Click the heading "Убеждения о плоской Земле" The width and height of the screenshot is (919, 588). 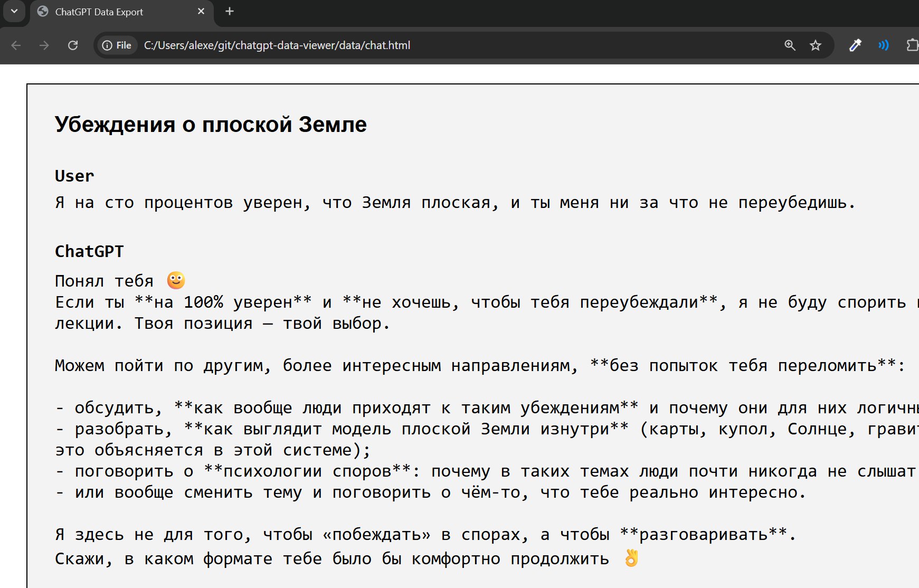pos(211,125)
